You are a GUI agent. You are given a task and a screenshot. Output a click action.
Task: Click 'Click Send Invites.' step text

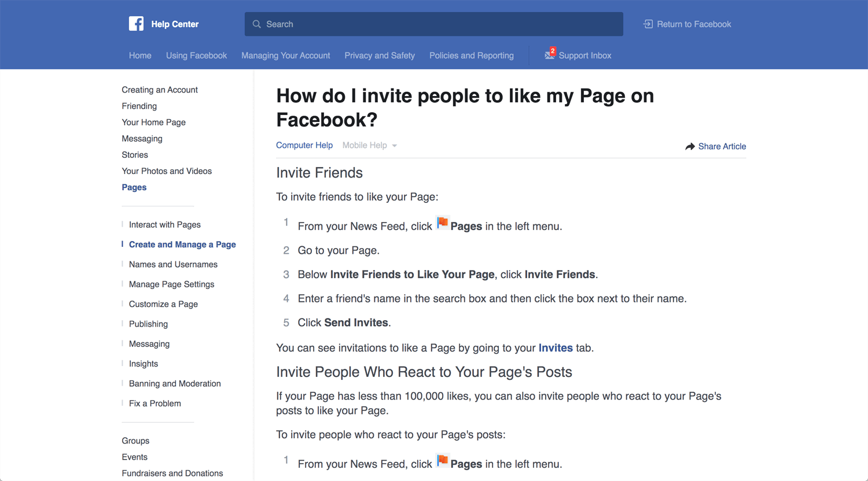click(x=344, y=323)
